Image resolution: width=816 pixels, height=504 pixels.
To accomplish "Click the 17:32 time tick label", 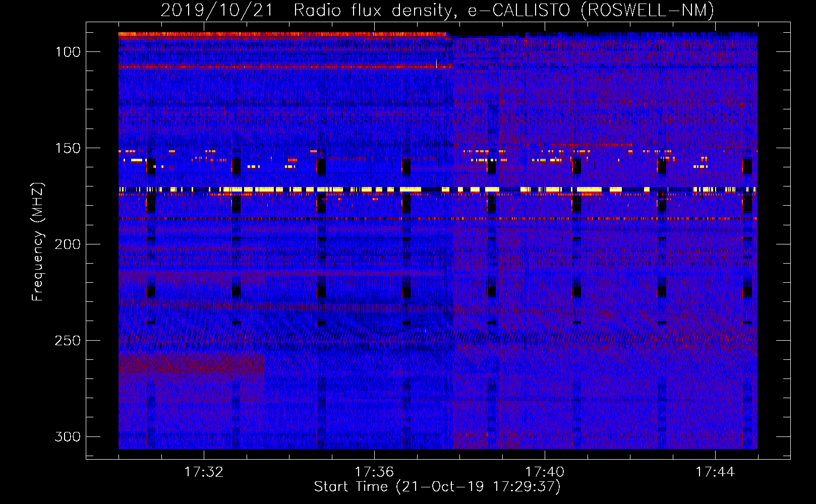I will coord(204,472).
